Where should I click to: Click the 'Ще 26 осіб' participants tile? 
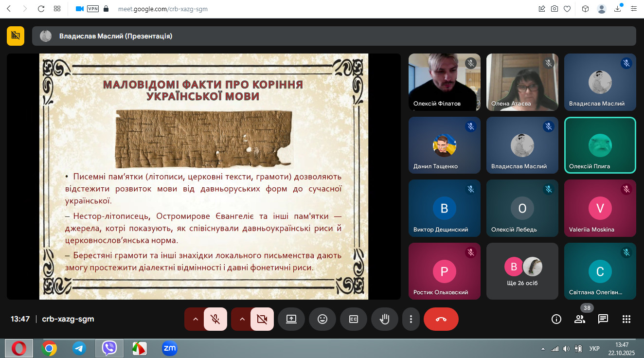[x=522, y=271]
